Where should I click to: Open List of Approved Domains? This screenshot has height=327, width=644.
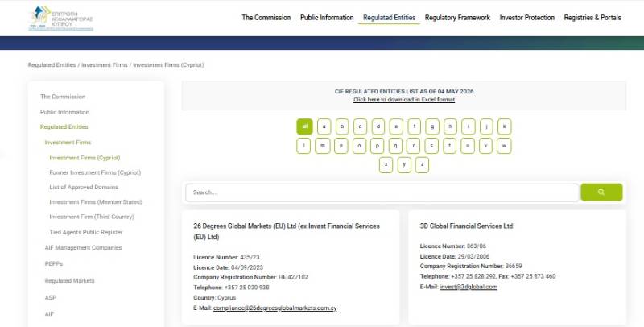click(84, 188)
